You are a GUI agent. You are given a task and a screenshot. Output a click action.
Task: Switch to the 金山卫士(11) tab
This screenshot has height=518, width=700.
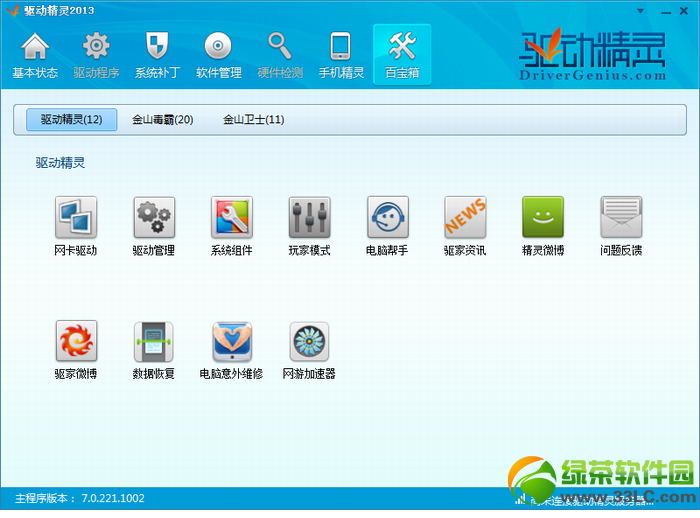253,120
